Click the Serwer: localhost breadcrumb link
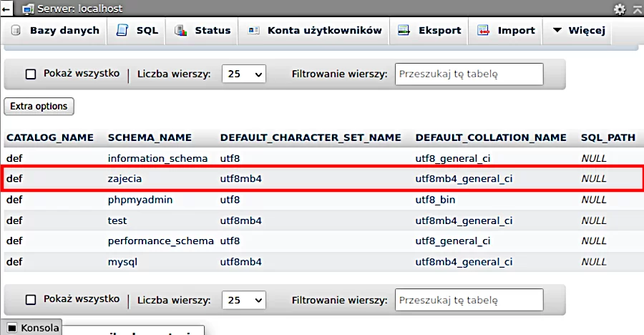The image size is (644, 335). [x=80, y=9]
